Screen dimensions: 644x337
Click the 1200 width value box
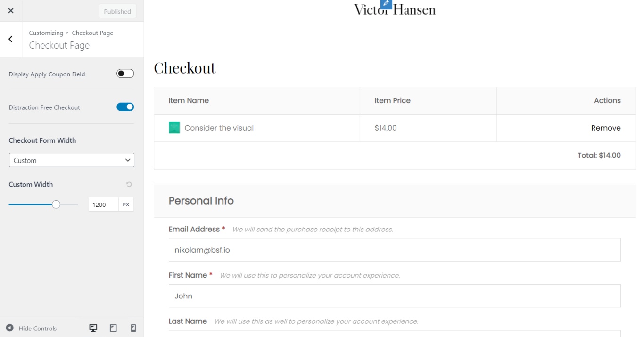pos(103,204)
